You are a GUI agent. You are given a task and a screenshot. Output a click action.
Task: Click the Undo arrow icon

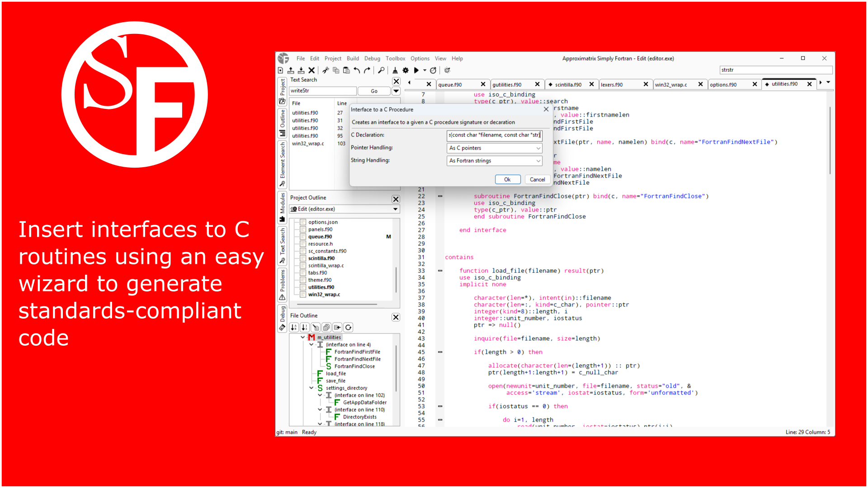point(357,70)
